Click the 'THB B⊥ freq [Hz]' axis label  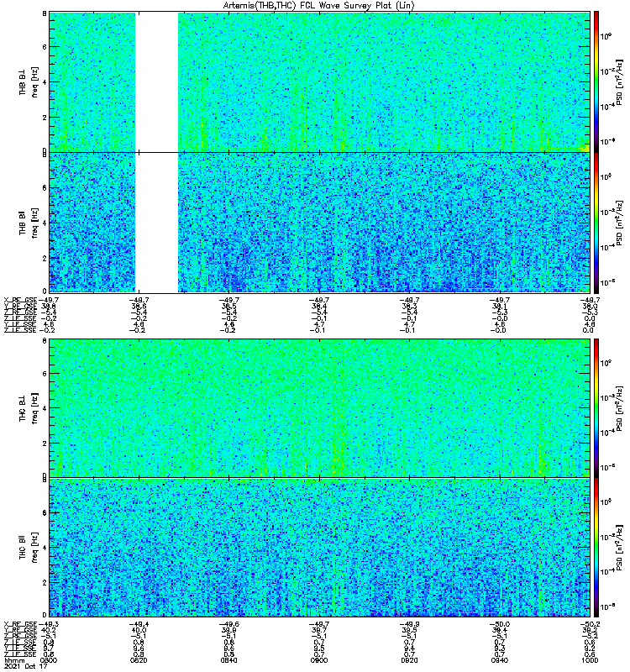29,81
